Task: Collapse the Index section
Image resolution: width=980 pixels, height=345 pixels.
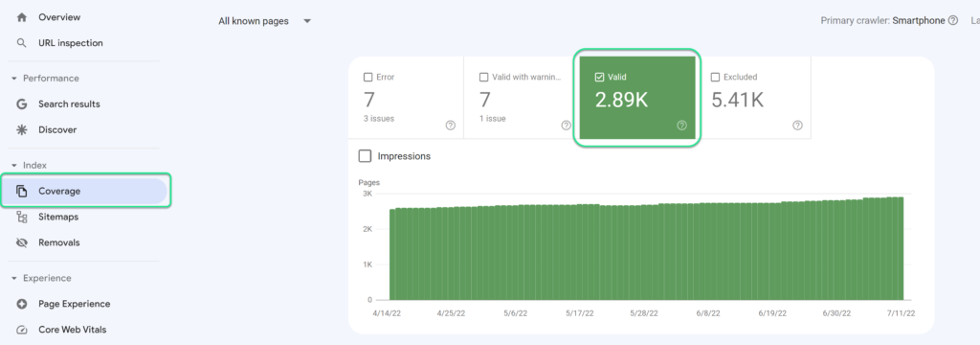Action: click(14, 166)
